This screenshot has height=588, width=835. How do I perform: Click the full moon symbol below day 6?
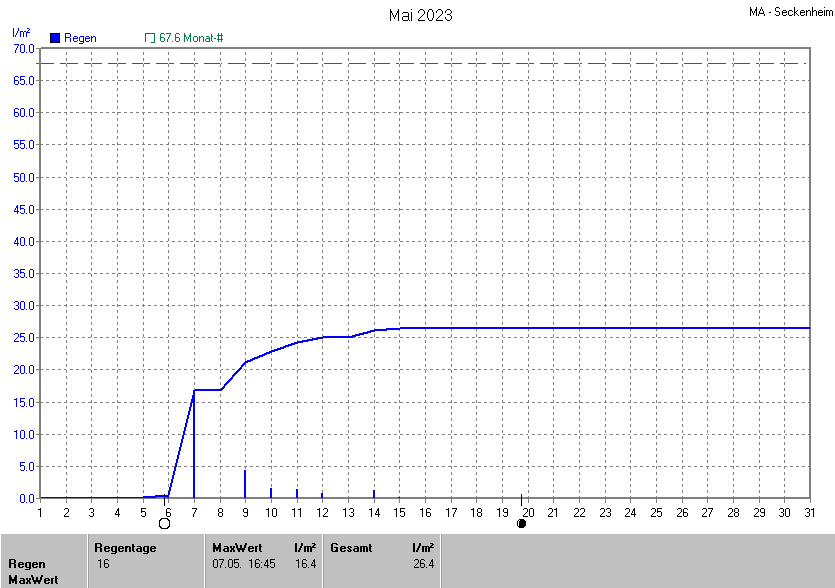(165, 523)
